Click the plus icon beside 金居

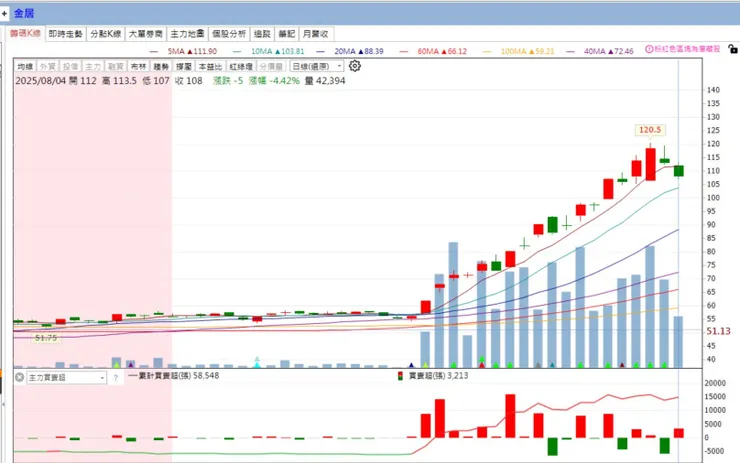(4, 13)
